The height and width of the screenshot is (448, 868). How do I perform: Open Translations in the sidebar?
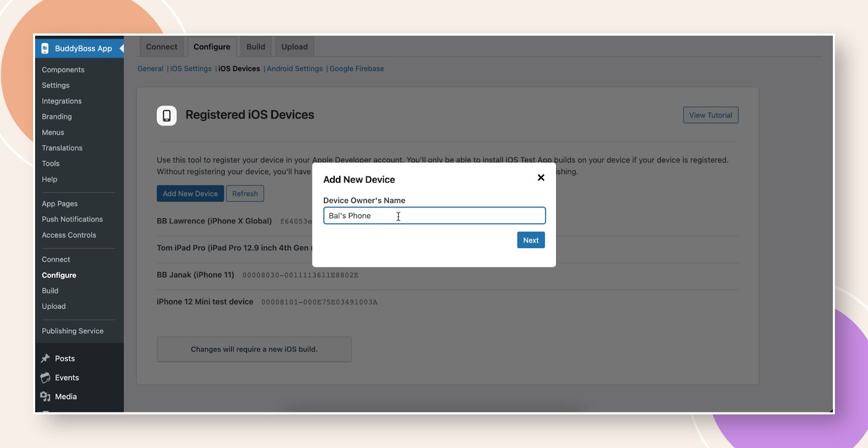point(62,148)
